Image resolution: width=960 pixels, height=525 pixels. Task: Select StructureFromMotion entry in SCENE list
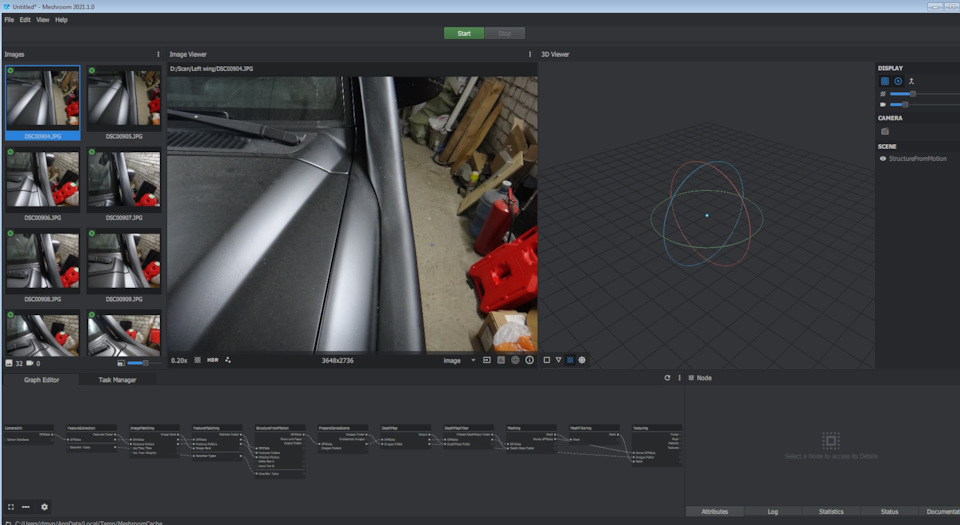pyautogui.click(x=917, y=158)
